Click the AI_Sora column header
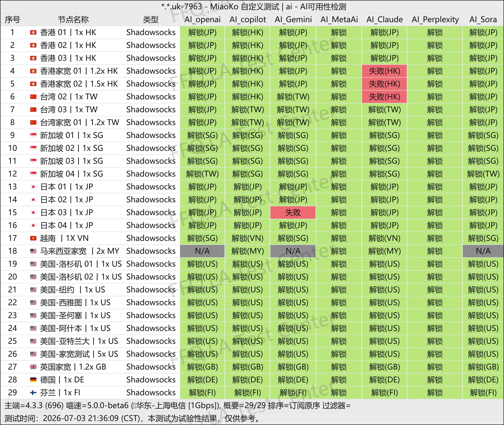504x425 pixels. (483, 20)
